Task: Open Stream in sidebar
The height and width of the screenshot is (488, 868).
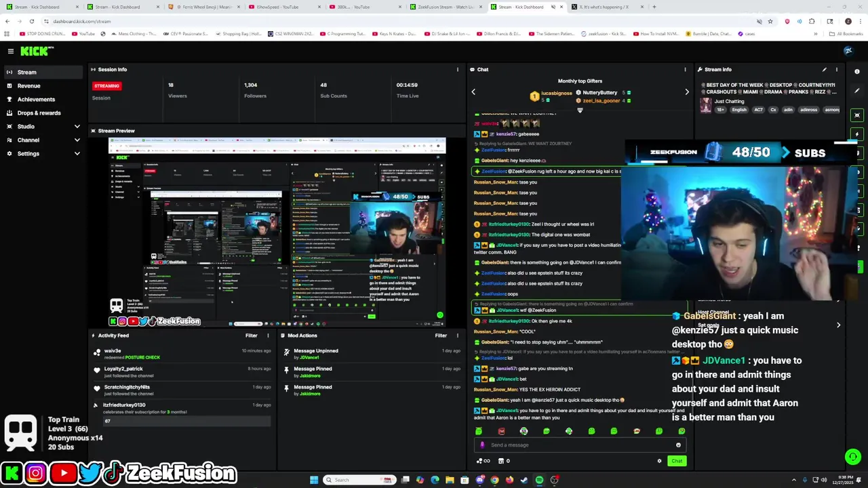Action: pyautogui.click(x=44, y=73)
